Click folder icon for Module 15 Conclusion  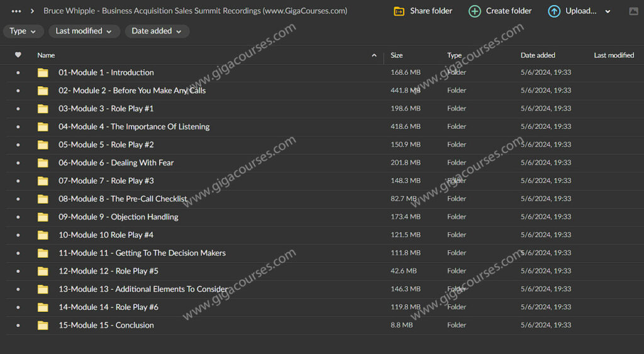(43, 325)
